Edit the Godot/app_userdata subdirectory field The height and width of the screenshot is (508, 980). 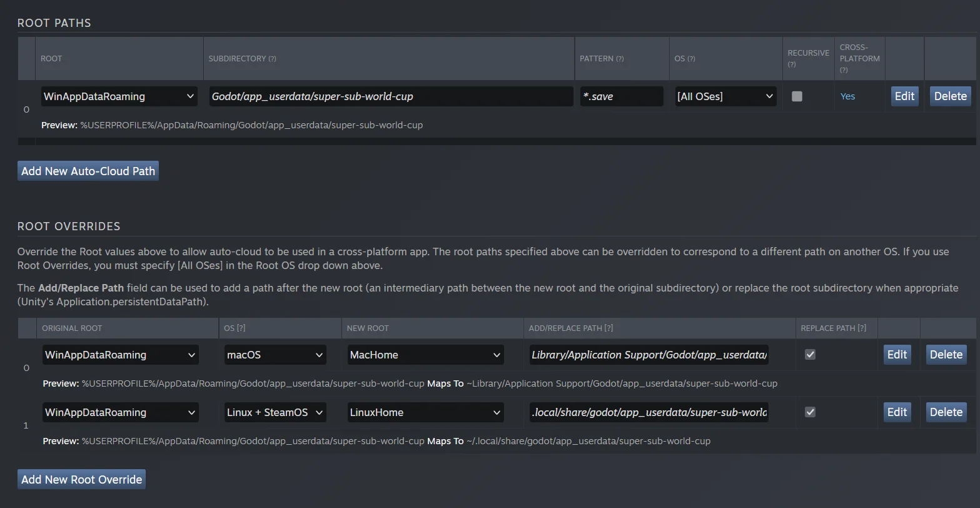391,96
